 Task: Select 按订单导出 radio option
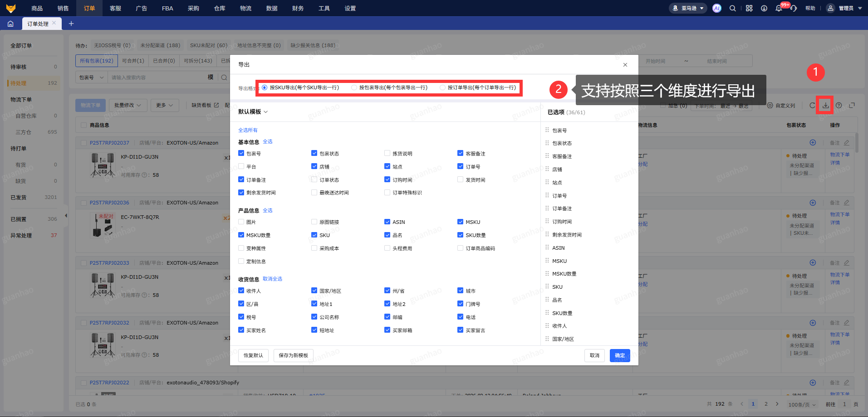coord(443,87)
